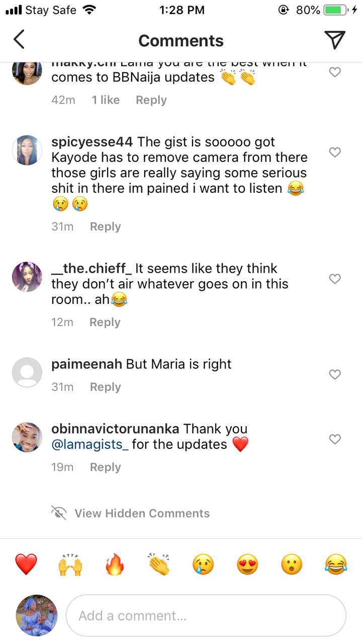Open spicyesse44's profile picture
The width and height of the screenshot is (362, 644).
pyautogui.click(x=27, y=150)
